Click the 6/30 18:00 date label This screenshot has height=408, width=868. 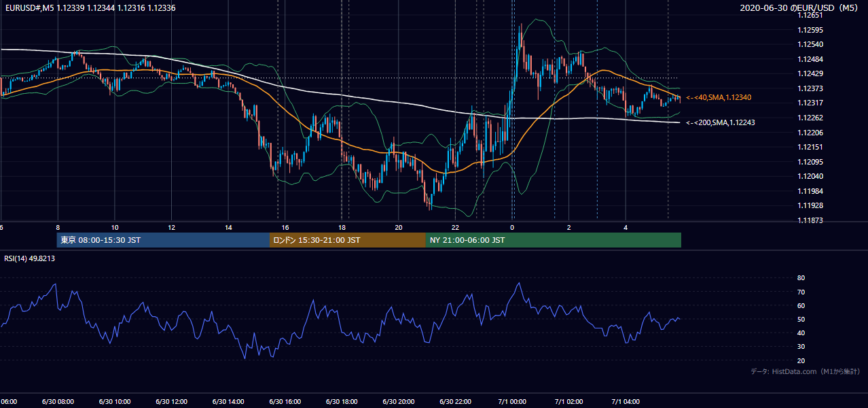pos(342,402)
